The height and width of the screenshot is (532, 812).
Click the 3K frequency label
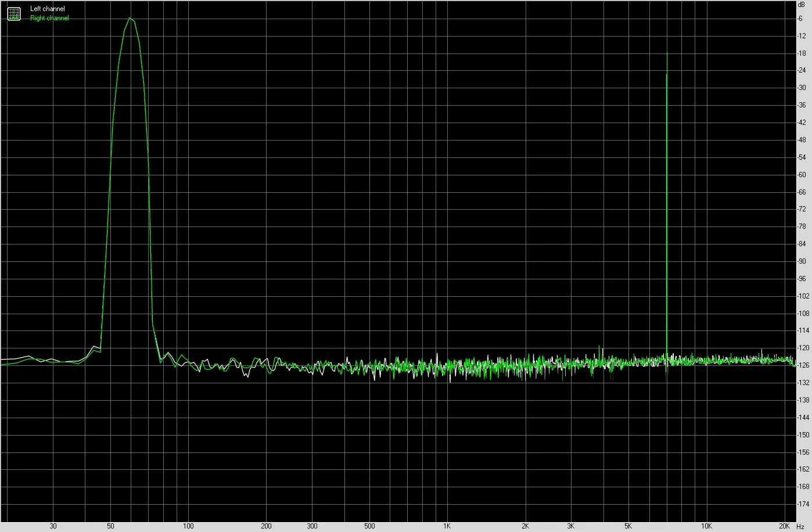[571, 526]
